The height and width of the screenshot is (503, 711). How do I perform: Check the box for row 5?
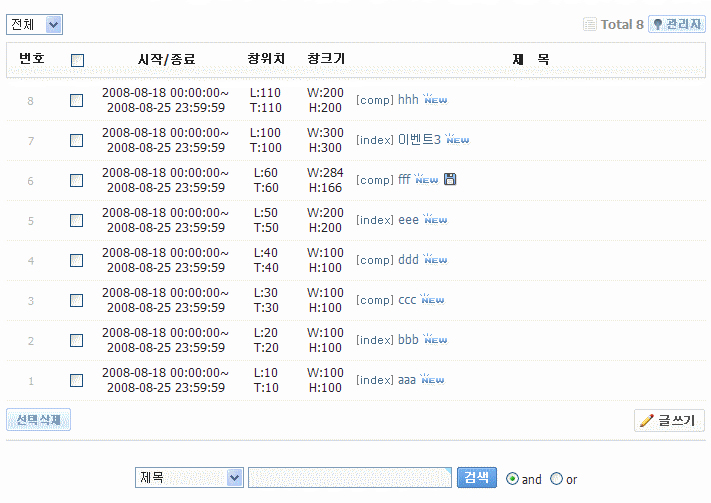tap(77, 220)
